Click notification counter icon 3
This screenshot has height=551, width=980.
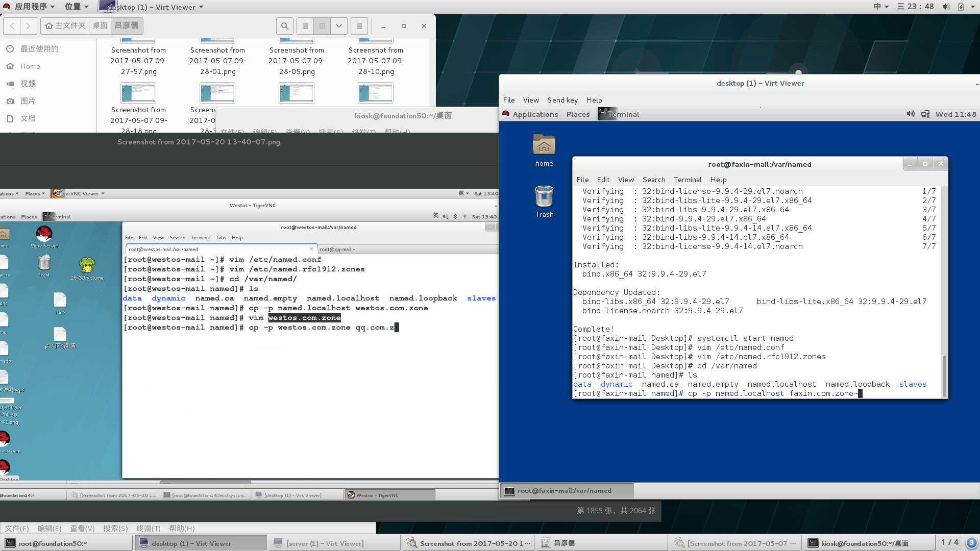click(971, 542)
